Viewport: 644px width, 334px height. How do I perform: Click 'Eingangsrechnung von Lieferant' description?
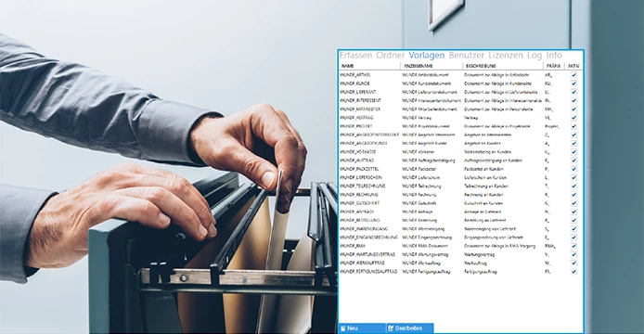[x=494, y=238]
